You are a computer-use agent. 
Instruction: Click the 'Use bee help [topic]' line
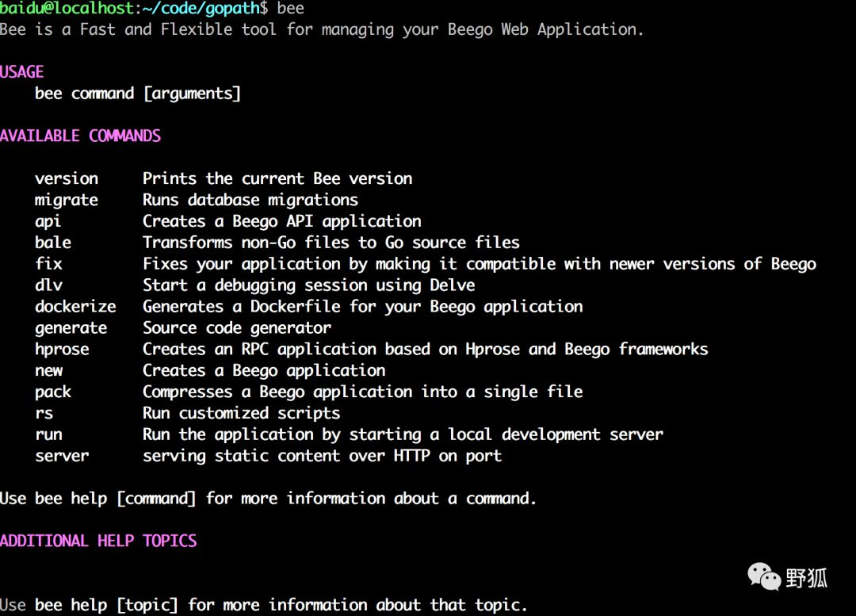(x=264, y=605)
